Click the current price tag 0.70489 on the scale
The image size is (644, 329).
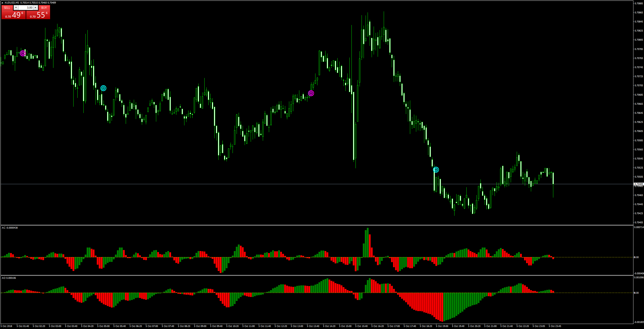638,184
